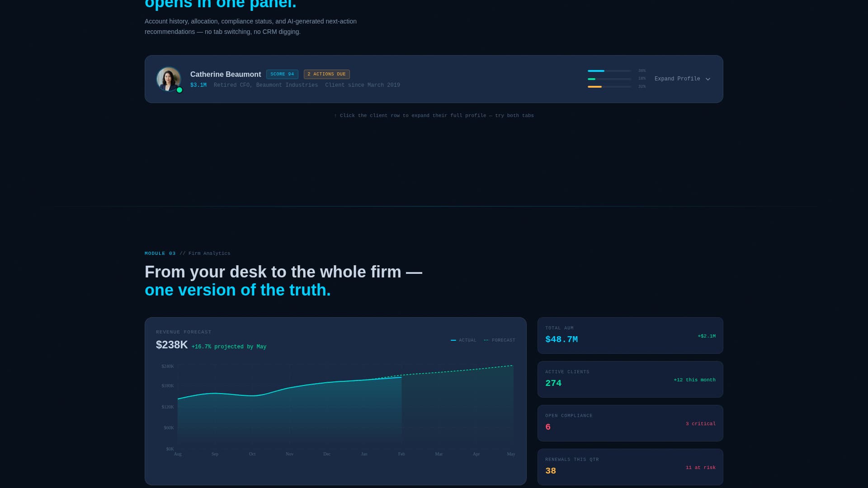This screenshot has height=488, width=868.
Task: Expand the Renewals This Qtr card
Action: coord(630,467)
